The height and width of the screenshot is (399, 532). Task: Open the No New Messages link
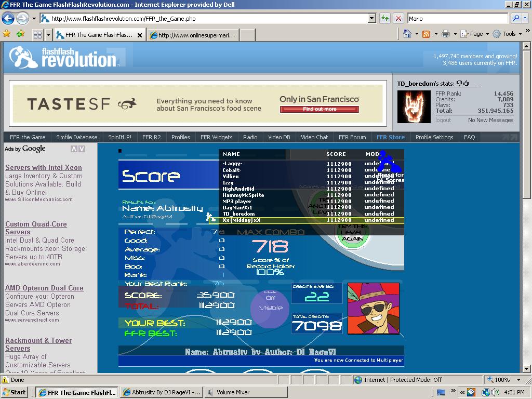490,120
